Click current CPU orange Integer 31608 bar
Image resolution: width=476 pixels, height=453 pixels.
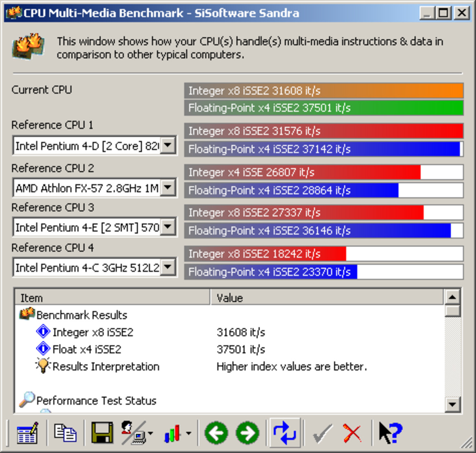323,90
